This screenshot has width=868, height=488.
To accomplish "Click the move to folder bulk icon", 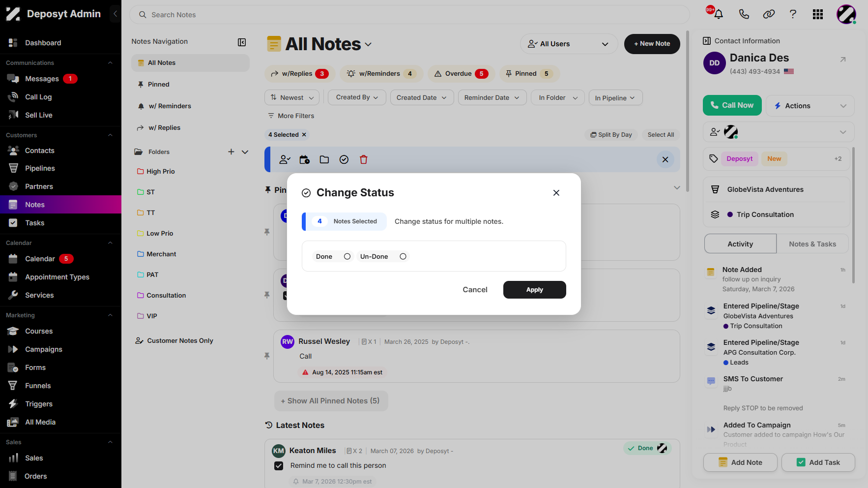I will 324,159.
